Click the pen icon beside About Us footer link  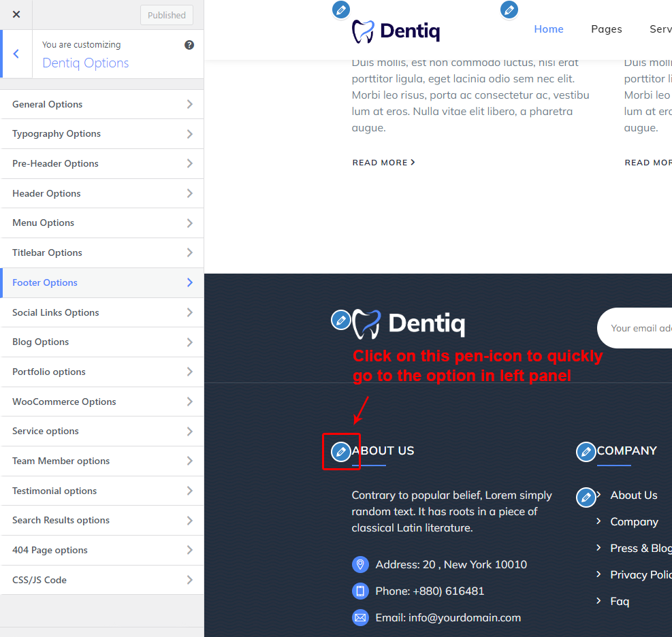click(586, 497)
